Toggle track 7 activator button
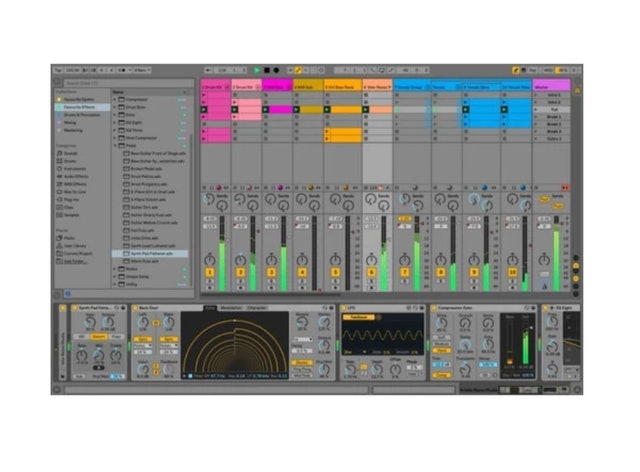This screenshot has height=472, width=640. tap(404, 272)
